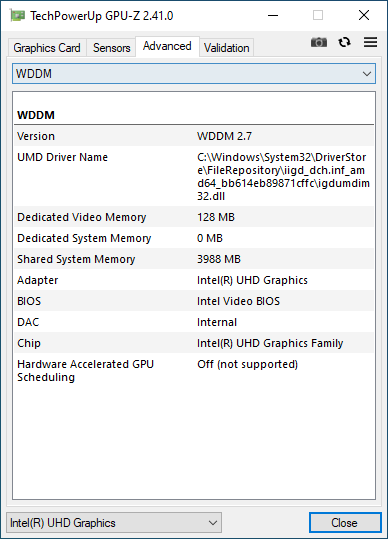Screen dimensions: 388x539
Task: Select the UMD Driver Name path value
Action: coord(283,177)
